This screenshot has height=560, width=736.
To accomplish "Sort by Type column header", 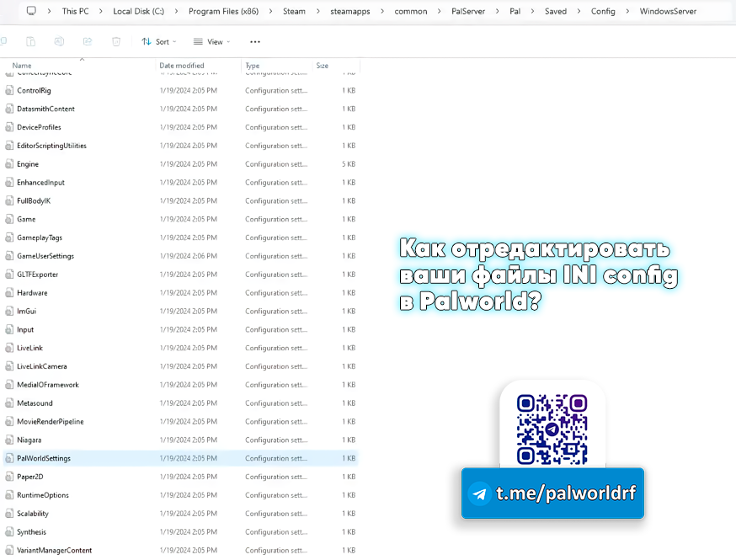I will pyautogui.click(x=253, y=66).
